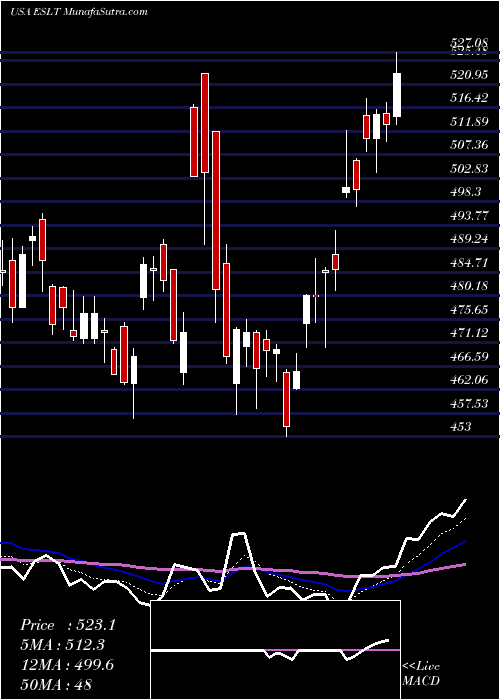This screenshot has width=500, height=700.
Task: Click the 12MA : 499.6 readout
Action: pos(67,665)
